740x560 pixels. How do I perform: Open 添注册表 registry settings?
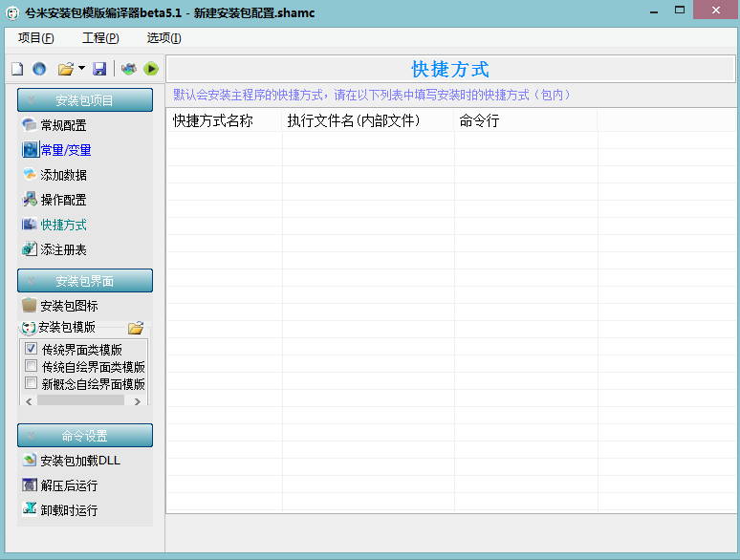tap(63, 249)
